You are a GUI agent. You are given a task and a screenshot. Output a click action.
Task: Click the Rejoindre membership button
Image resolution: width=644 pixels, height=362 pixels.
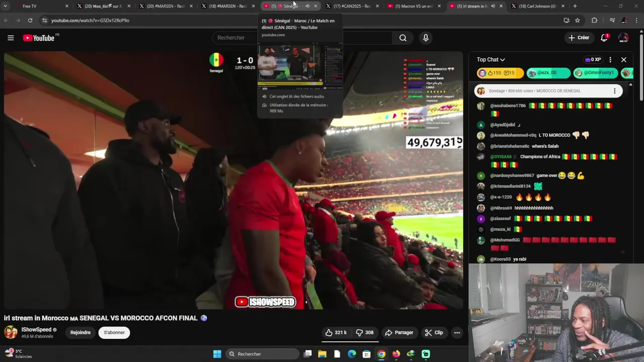point(80,332)
